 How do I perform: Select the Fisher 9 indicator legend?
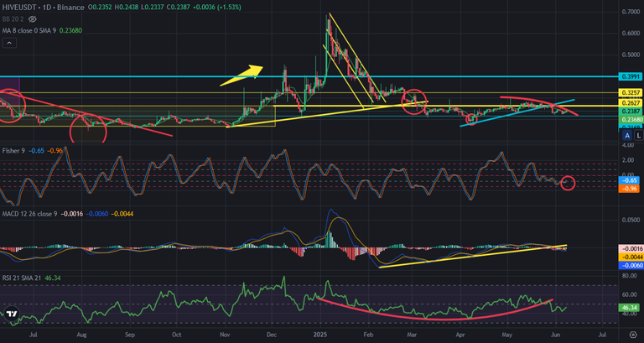[13, 151]
